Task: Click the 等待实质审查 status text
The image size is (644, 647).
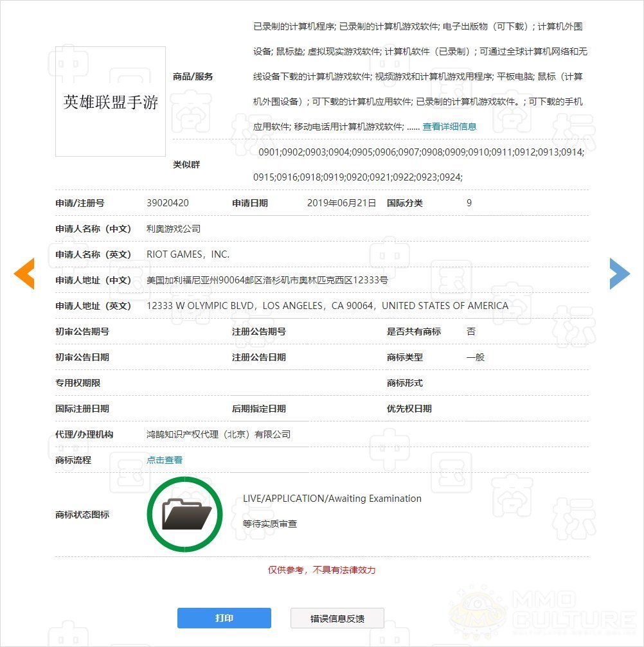Action: click(x=270, y=524)
